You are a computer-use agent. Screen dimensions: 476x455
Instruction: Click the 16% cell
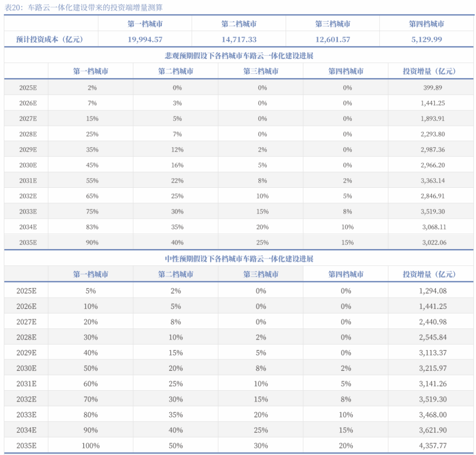[177, 165]
